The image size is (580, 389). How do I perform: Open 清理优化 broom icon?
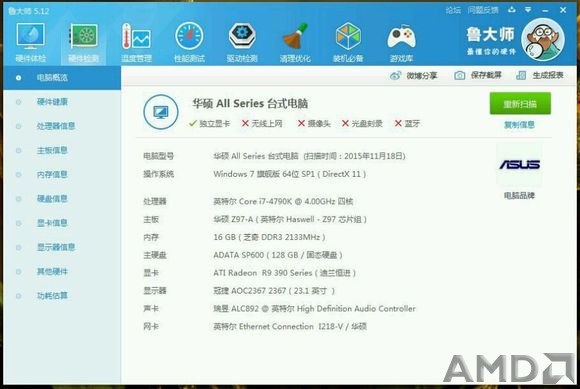point(295,36)
